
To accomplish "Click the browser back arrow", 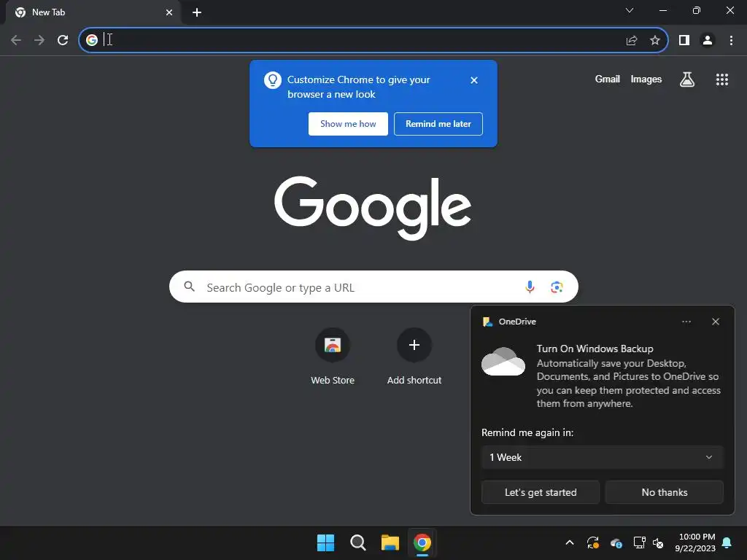I will click(x=16, y=40).
